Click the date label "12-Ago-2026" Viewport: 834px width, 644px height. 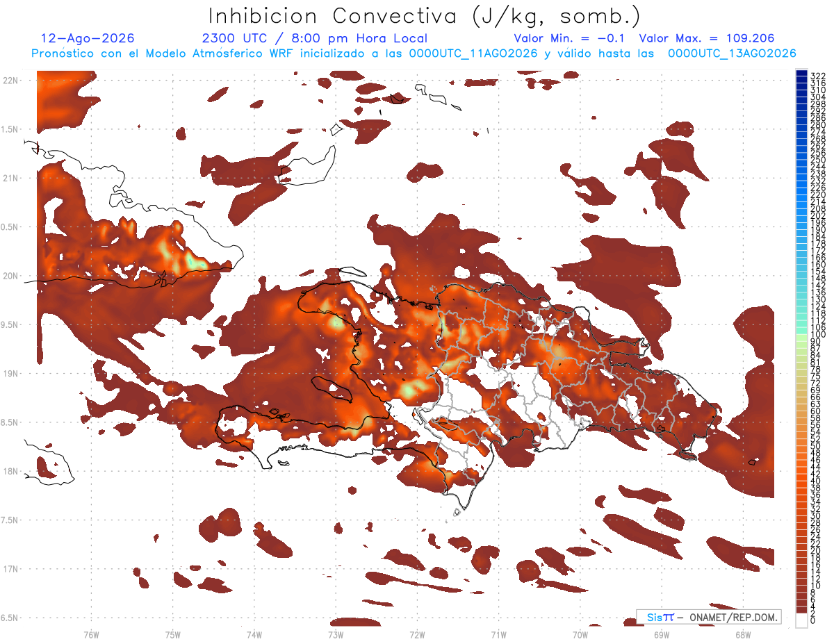pyautogui.click(x=88, y=38)
